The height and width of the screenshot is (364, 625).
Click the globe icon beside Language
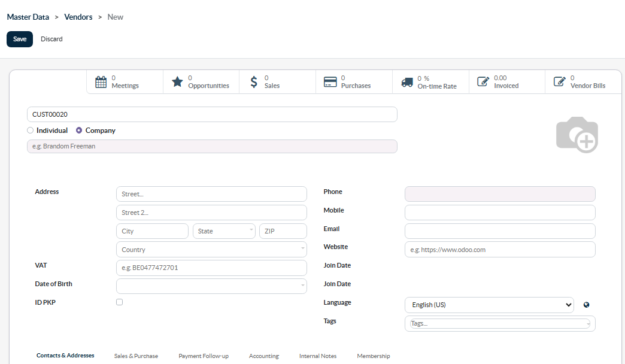[586, 305]
